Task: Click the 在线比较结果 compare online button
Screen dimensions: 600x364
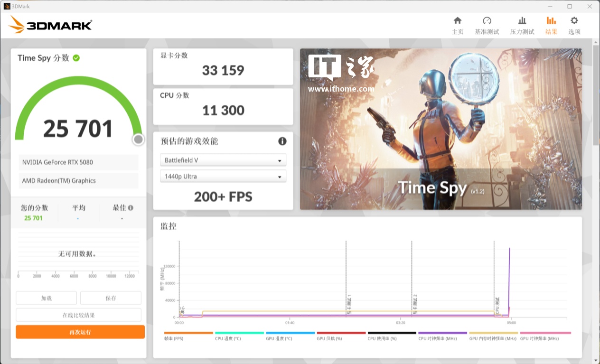Action: 78,315
